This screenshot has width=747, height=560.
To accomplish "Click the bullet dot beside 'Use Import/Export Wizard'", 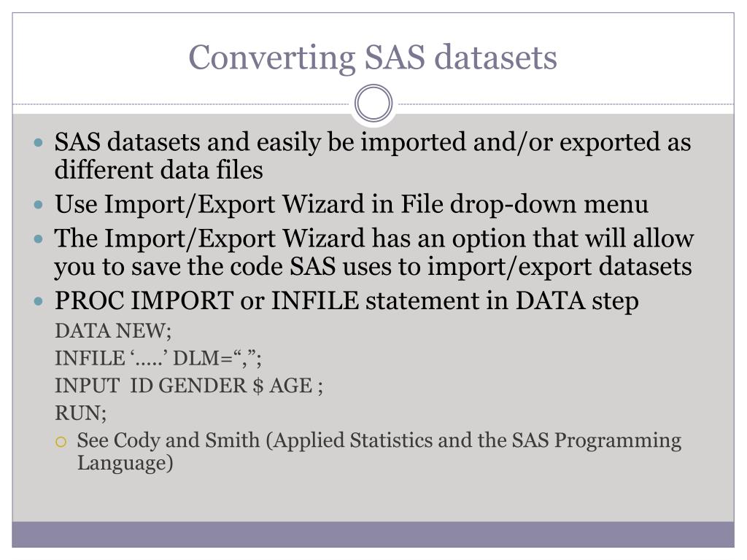I will 39,205.
